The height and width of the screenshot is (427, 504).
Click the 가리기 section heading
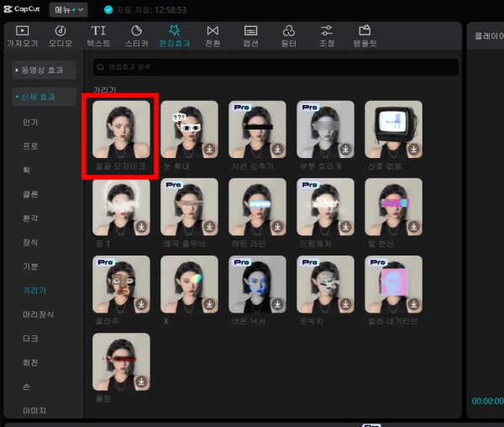tap(104, 90)
